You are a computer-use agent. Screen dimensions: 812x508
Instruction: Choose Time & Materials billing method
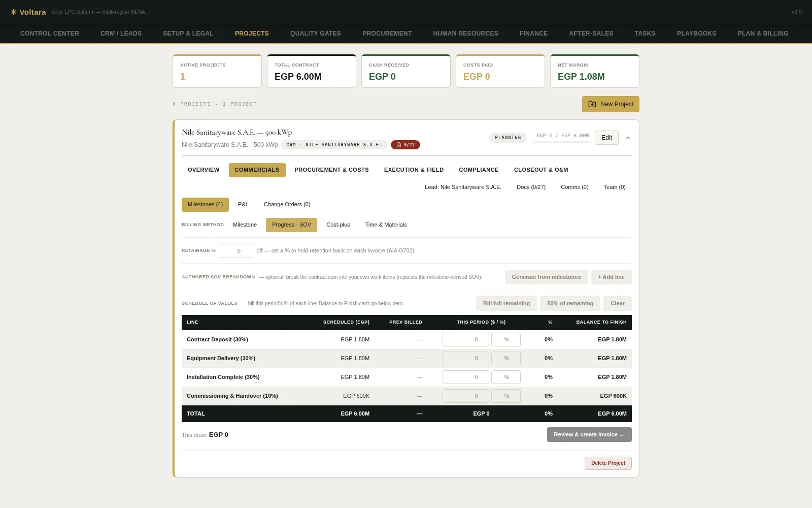point(386,225)
